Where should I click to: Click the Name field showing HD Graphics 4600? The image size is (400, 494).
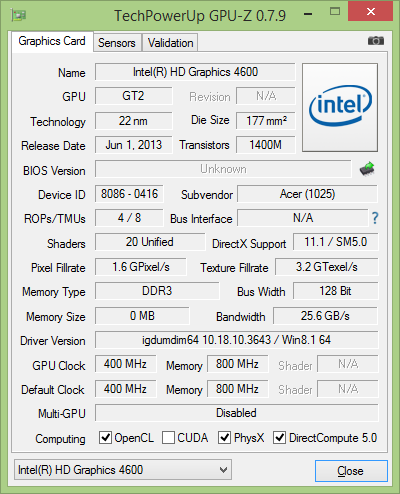tap(195, 72)
